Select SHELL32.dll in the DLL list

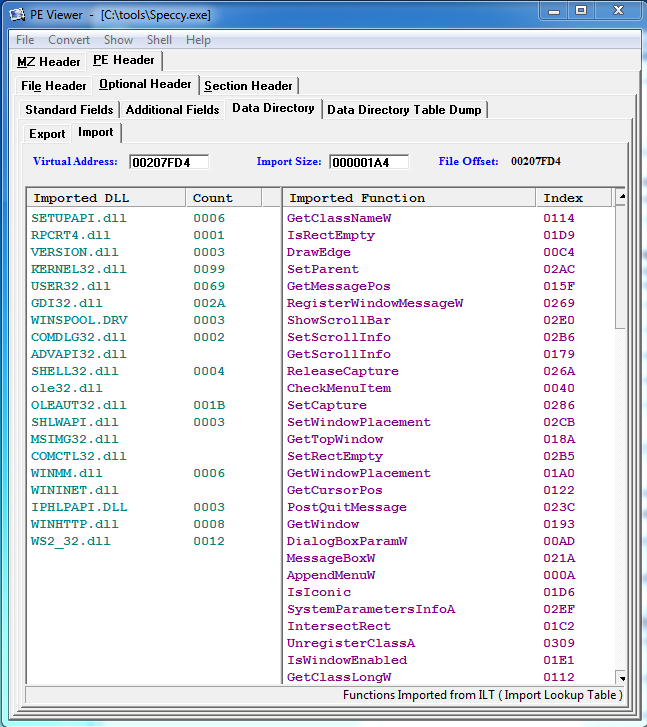pos(75,371)
